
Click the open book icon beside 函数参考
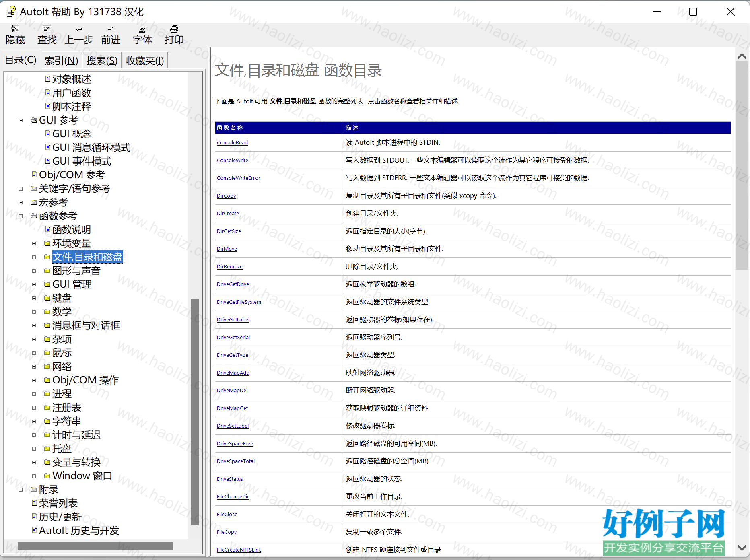[x=34, y=216]
